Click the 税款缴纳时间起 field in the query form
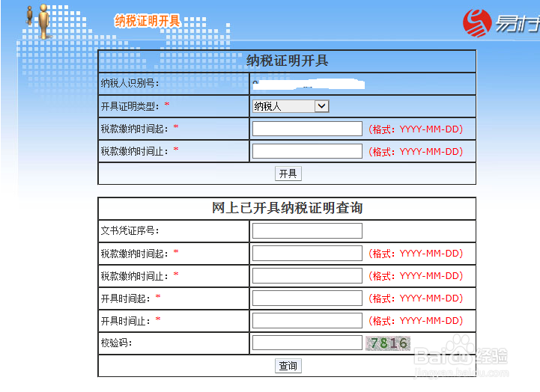540x392 pixels. (x=307, y=253)
